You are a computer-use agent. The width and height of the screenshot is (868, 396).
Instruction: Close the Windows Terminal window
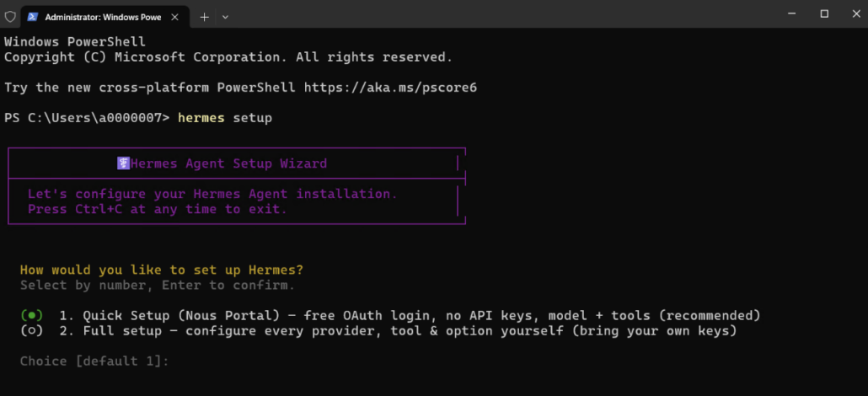click(x=856, y=13)
